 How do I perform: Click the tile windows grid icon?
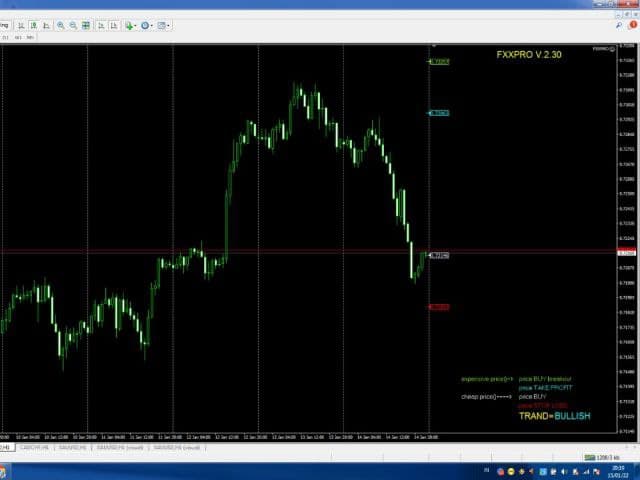click(x=86, y=25)
